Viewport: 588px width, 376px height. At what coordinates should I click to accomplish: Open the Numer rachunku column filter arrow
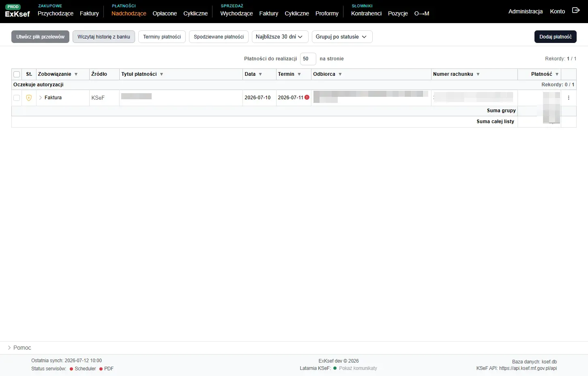click(x=478, y=74)
